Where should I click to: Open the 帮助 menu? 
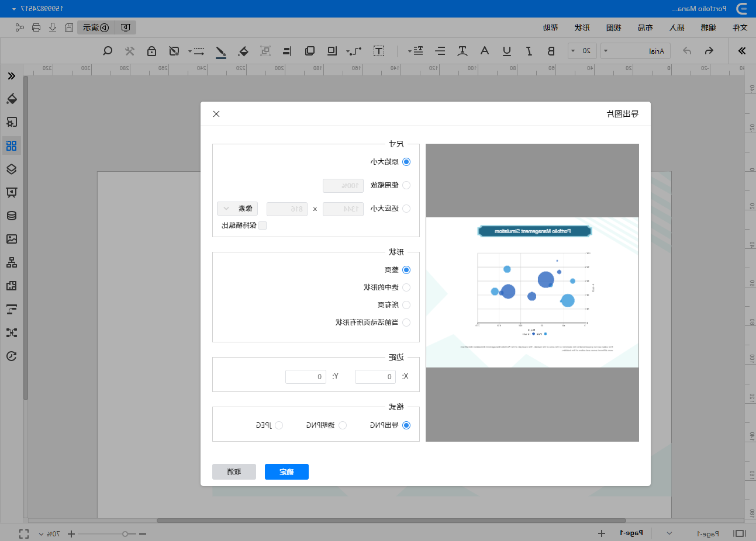[x=550, y=27]
